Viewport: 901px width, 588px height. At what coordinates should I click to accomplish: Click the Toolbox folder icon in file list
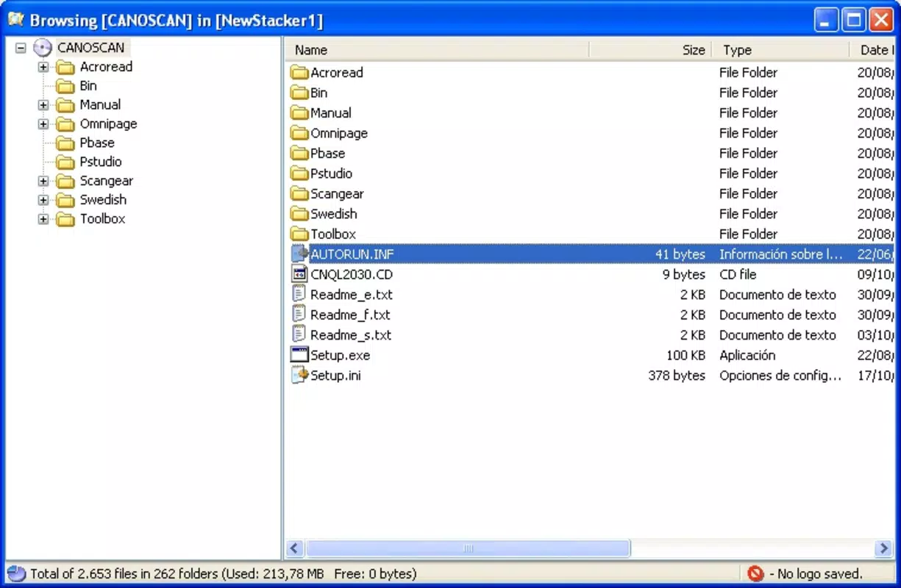(299, 234)
